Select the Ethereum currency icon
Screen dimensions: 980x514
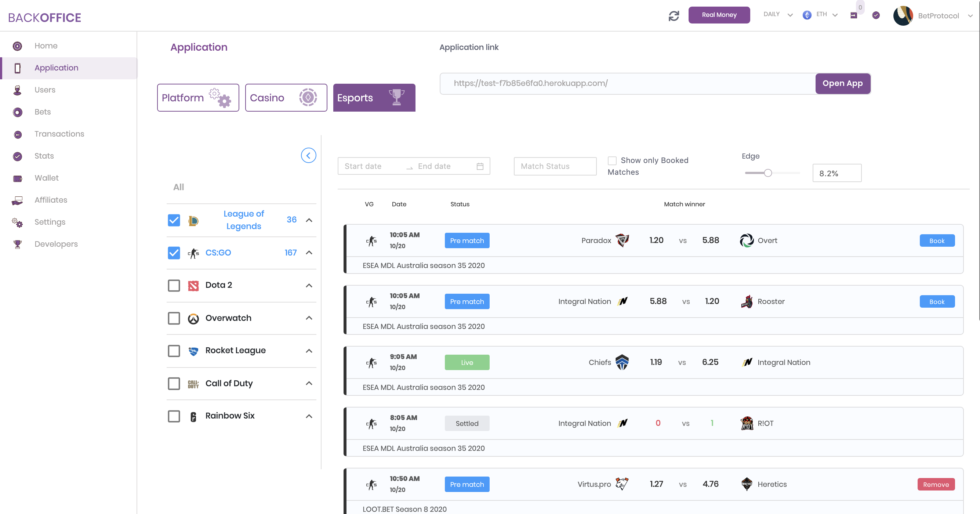coord(807,15)
